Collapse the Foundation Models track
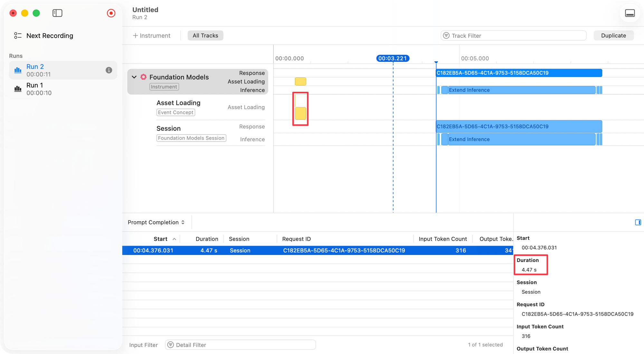Image resolution: width=644 pixels, height=354 pixels. pyautogui.click(x=134, y=77)
